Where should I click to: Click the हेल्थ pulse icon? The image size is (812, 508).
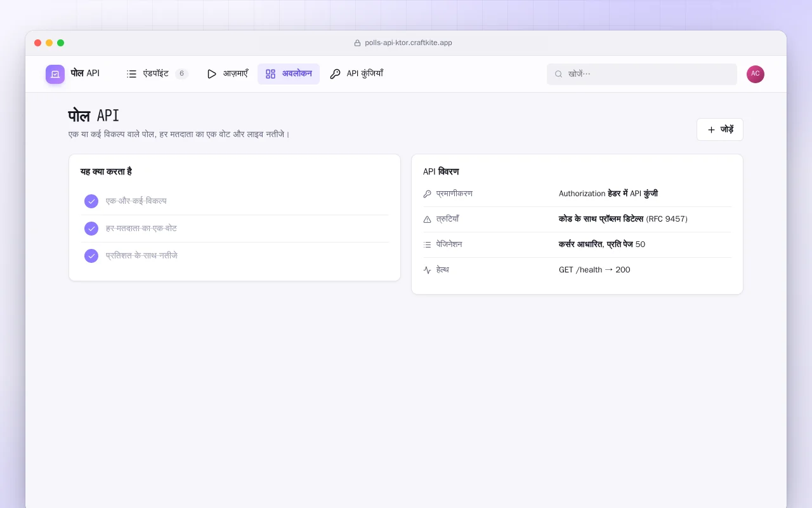pos(427,270)
